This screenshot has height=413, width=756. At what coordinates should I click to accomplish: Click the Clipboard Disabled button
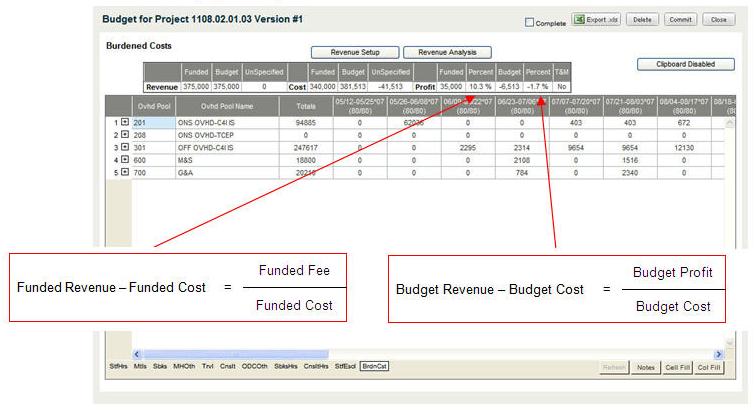(686, 65)
